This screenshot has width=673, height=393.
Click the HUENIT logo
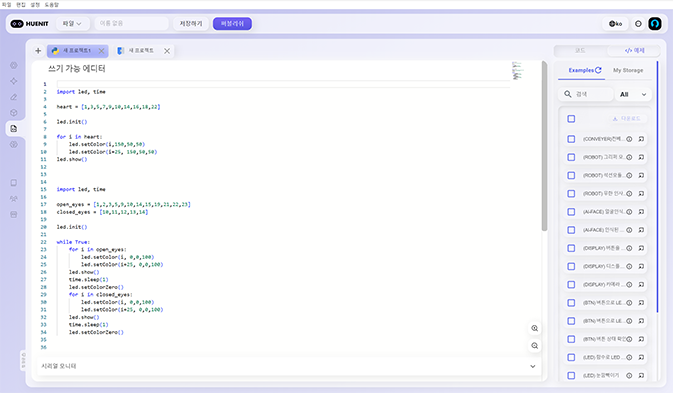(29, 24)
